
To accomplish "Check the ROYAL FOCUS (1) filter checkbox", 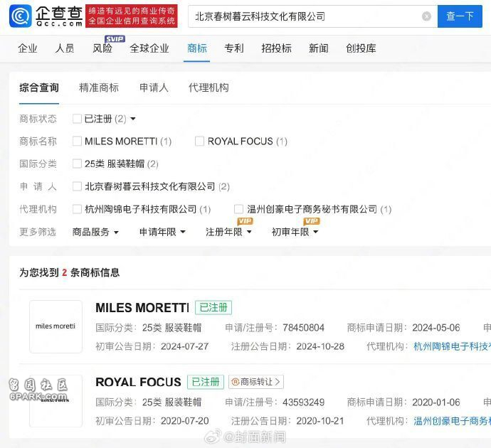I will coord(199,141).
